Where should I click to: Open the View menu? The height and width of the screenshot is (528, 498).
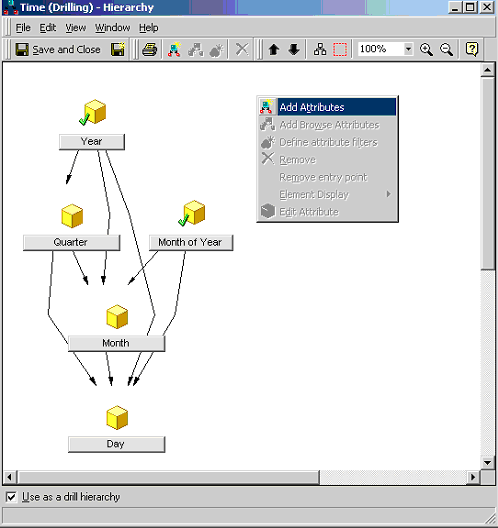[75, 28]
